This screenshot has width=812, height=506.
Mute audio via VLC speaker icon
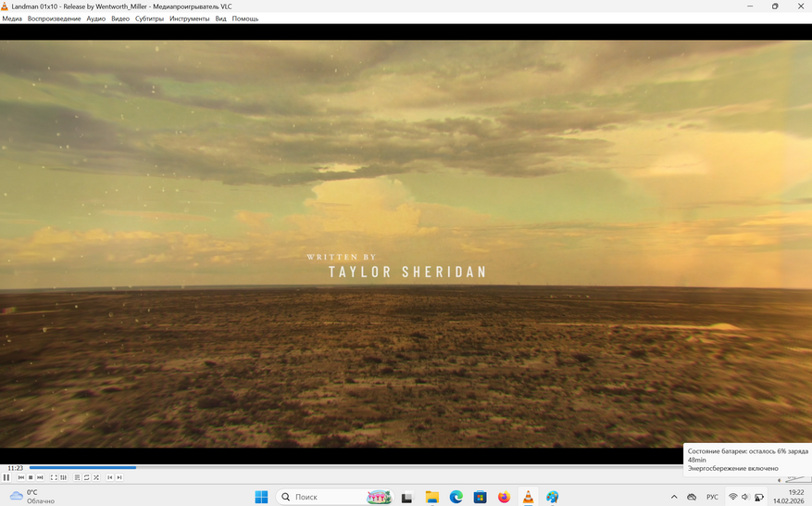(x=780, y=480)
